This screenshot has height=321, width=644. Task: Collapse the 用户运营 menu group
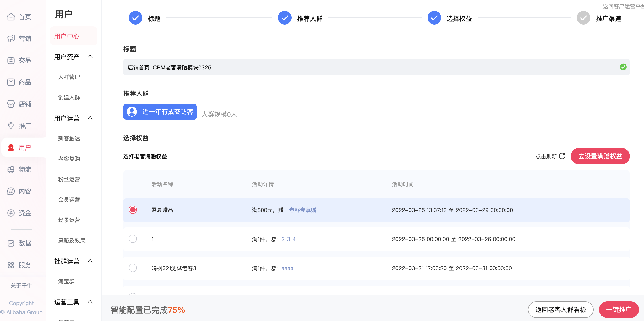[x=90, y=118]
